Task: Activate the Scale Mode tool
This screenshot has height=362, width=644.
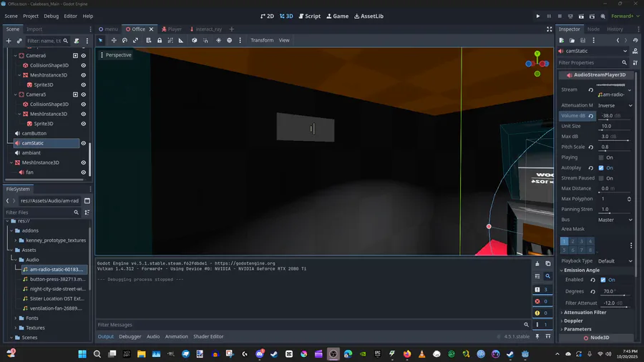Action: [x=135, y=40]
